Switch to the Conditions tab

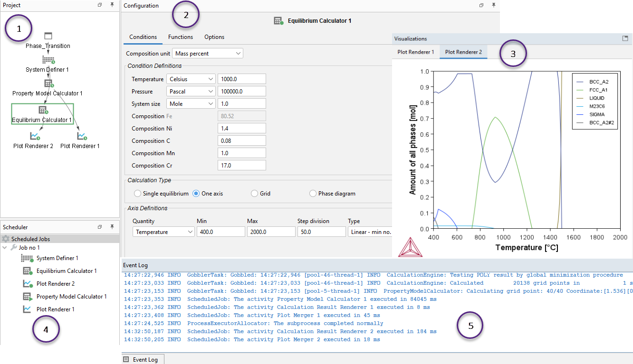(x=143, y=37)
